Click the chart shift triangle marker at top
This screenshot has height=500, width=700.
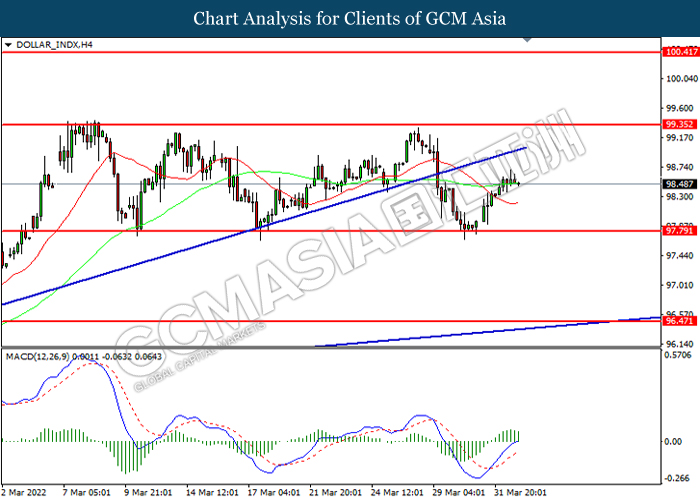[528, 40]
